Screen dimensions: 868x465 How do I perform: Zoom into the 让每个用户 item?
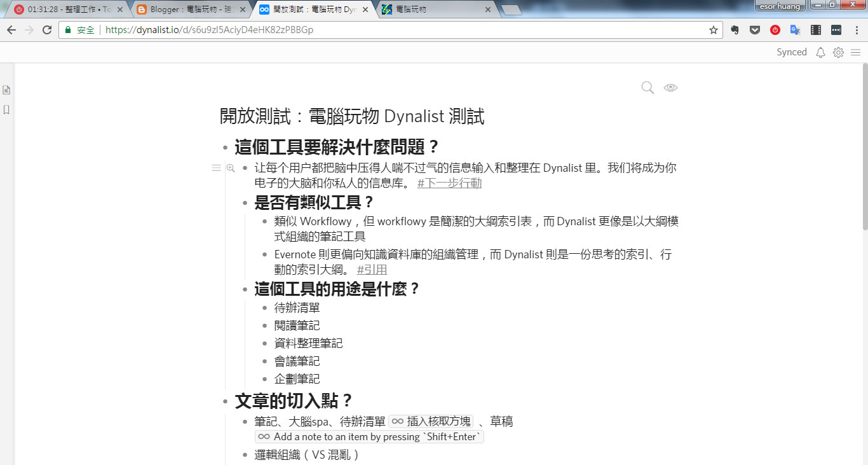tap(231, 168)
